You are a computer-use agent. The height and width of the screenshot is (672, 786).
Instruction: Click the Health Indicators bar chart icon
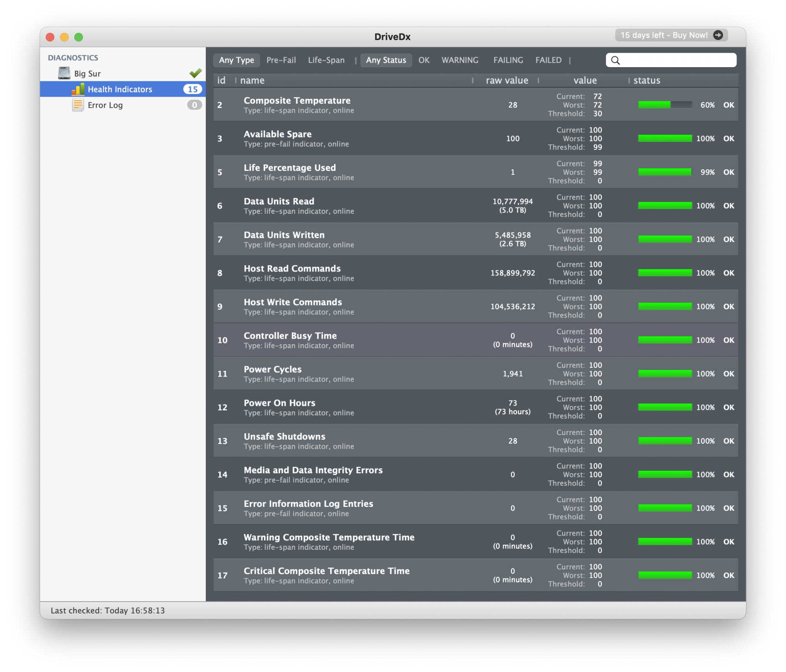pos(78,89)
